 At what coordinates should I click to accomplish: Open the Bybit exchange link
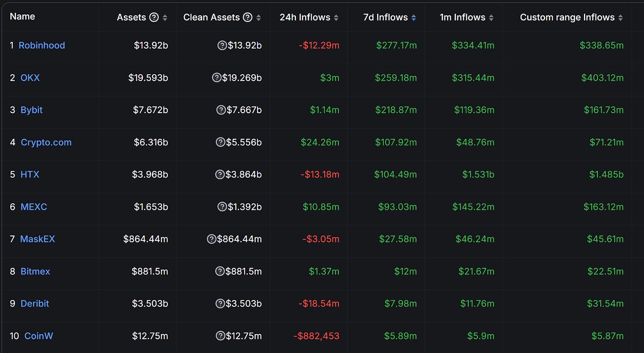click(31, 110)
